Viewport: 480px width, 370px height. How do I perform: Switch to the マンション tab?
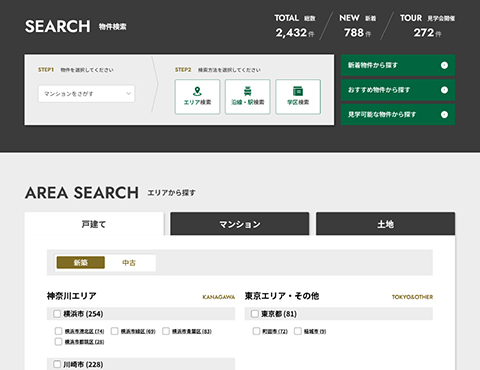click(x=240, y=224)
